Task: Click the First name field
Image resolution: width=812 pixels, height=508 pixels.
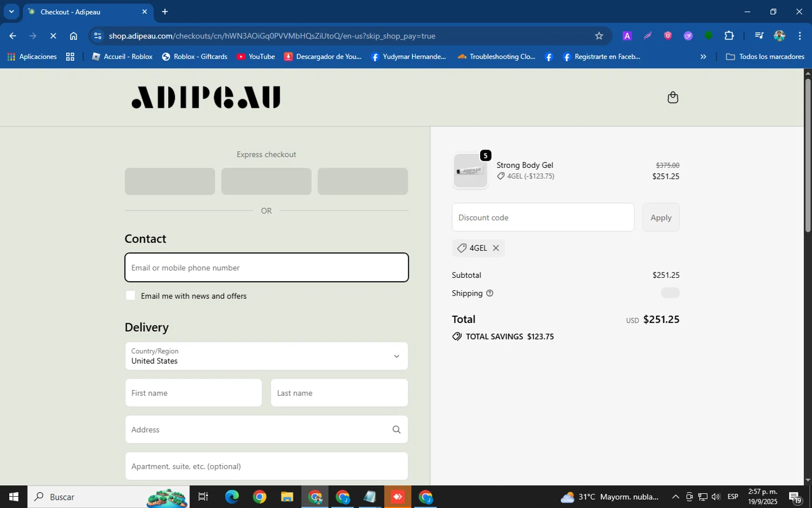Action: [x=193, y=393]
